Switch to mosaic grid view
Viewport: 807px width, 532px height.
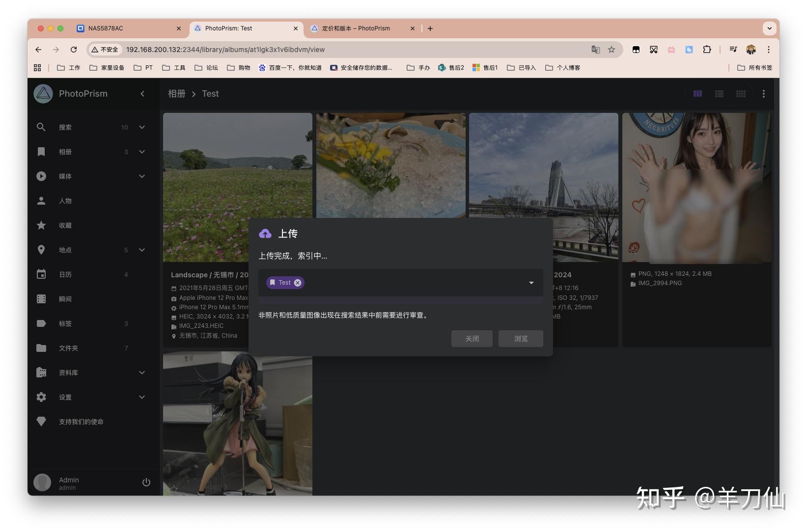tap(741, 93)
